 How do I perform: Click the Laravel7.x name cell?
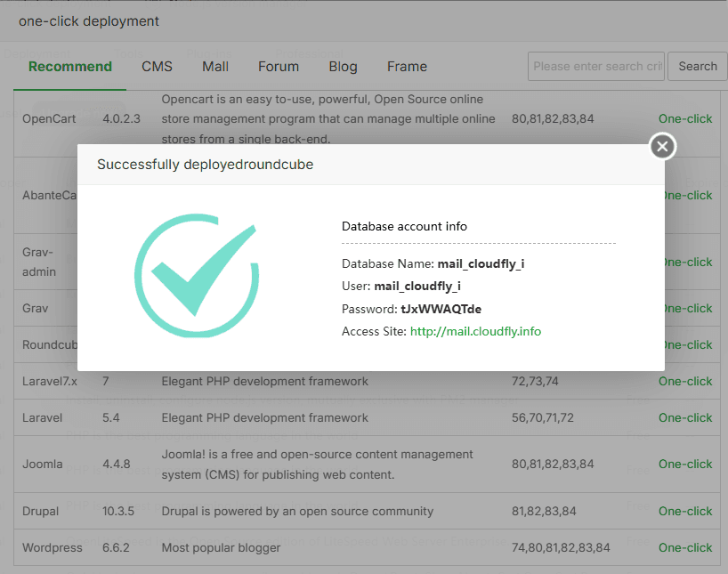tap(50, 381)
